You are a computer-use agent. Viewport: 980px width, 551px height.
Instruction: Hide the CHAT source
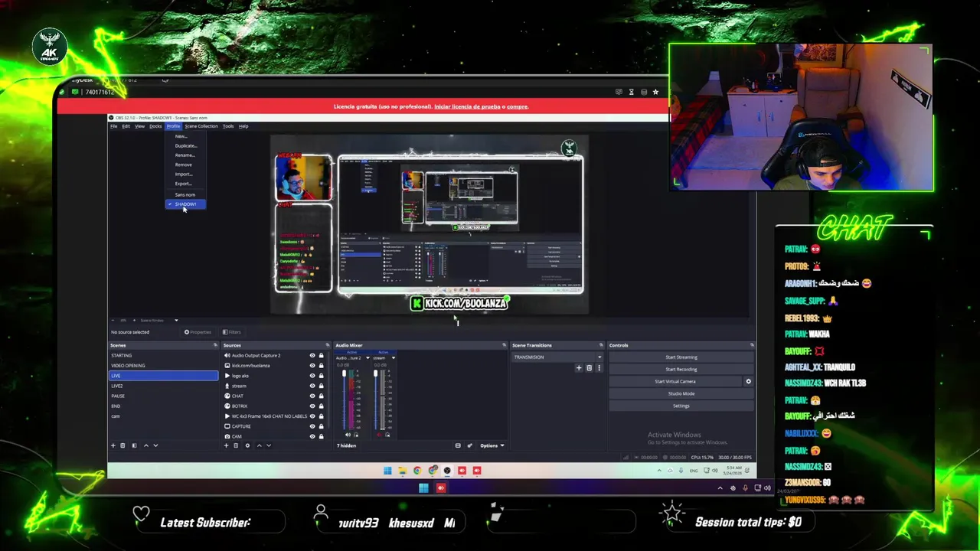click(x=312, y=396)
